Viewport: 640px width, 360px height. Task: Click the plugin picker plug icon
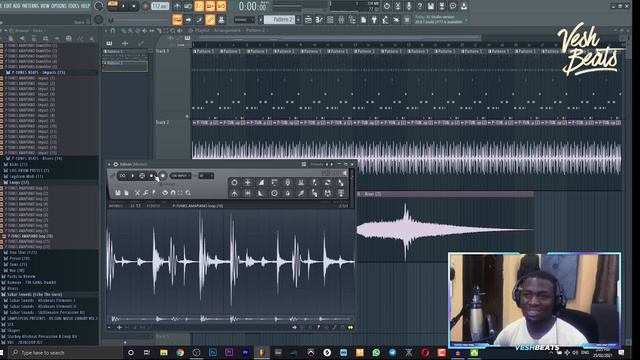click(374, 20)
